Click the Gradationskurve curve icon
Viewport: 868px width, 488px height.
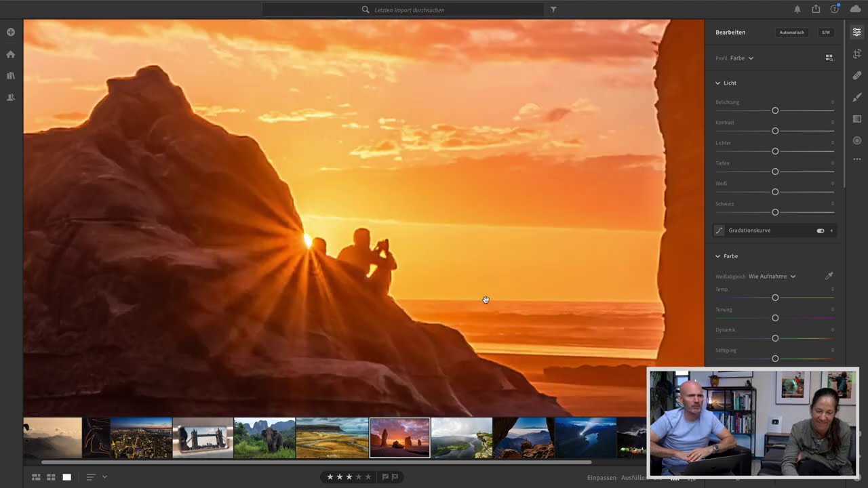click(x=719, y=230)
